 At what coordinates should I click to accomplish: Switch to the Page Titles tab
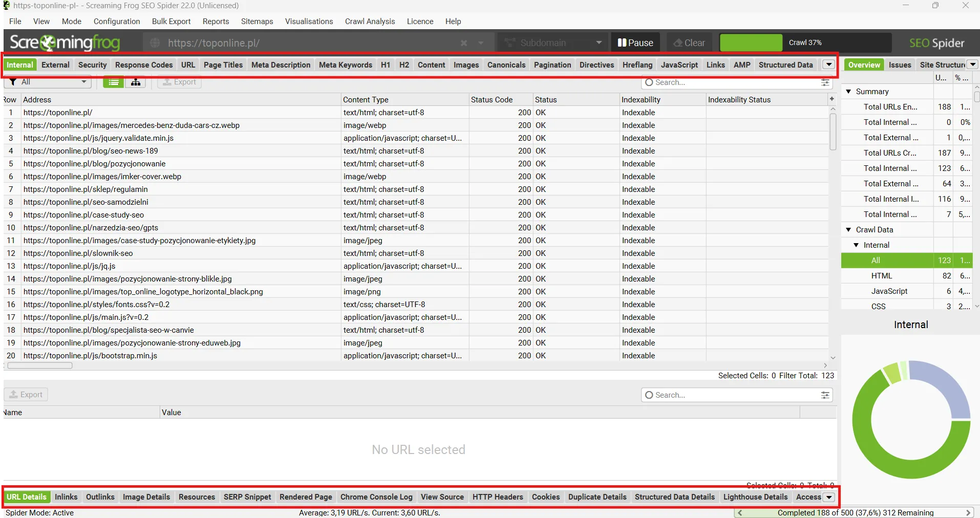(223, 65)
